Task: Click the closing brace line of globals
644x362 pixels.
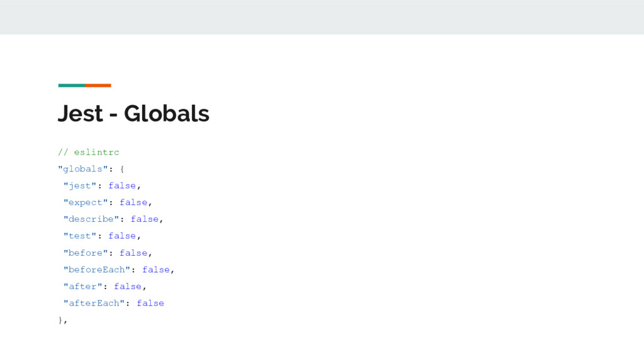Action: pos(62,320)
